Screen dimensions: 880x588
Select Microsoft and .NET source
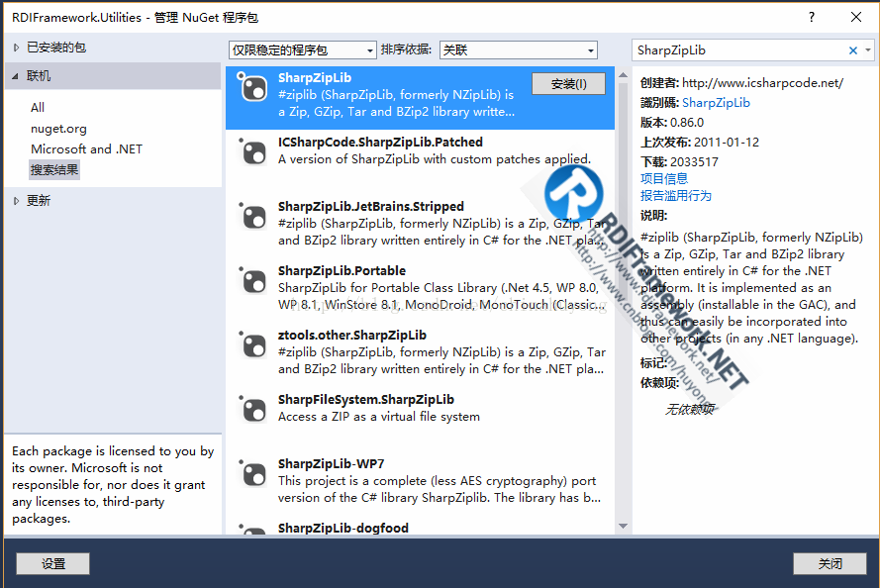click(x=86, y=149)
